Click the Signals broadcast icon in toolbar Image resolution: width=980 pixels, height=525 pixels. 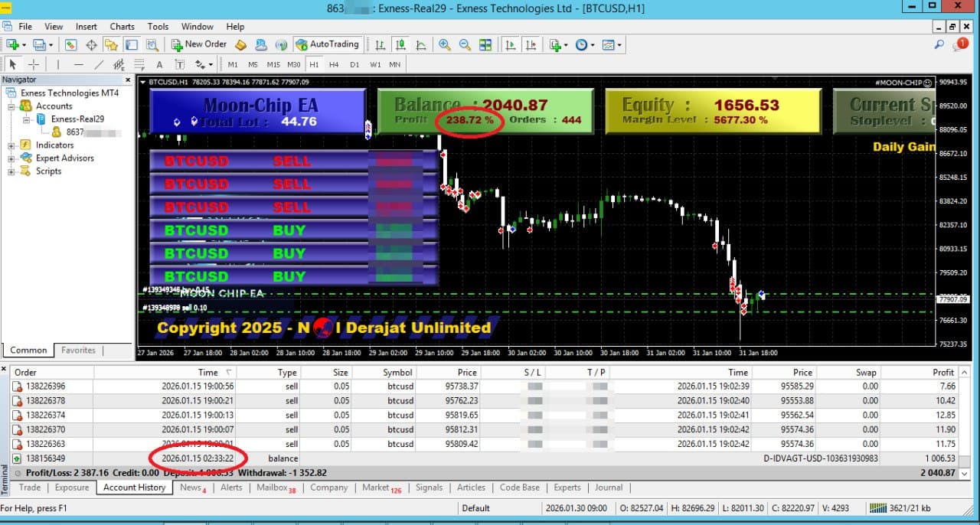(x=283, y=44)
